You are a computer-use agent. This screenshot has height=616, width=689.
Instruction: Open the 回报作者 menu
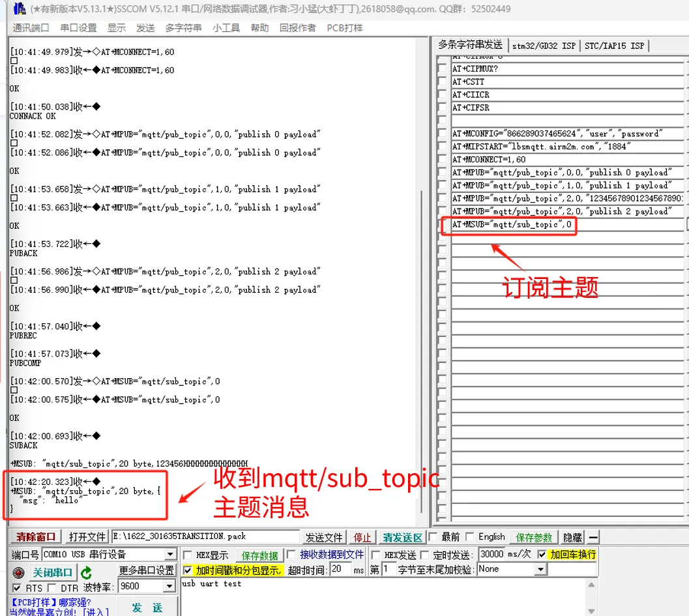[297, 28]
